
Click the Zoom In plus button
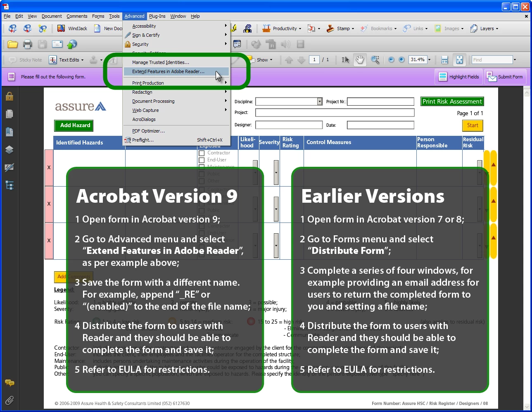401,60
